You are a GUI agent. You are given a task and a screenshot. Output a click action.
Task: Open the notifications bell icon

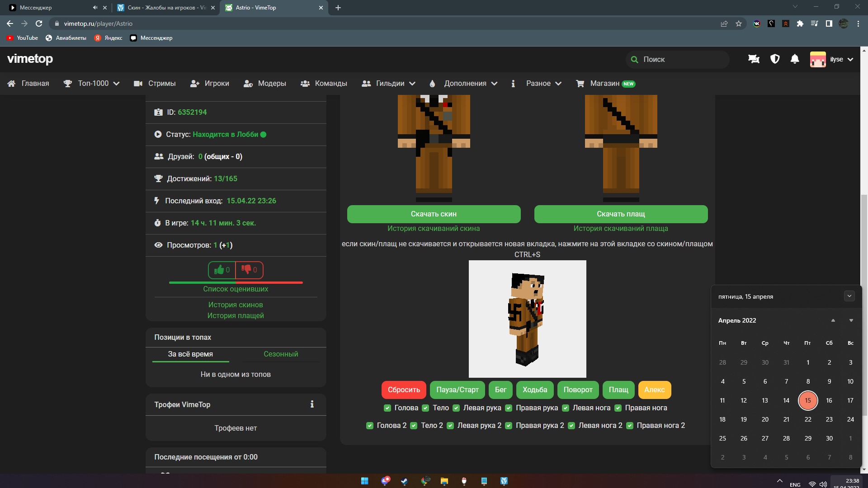(x=795, y=59)
